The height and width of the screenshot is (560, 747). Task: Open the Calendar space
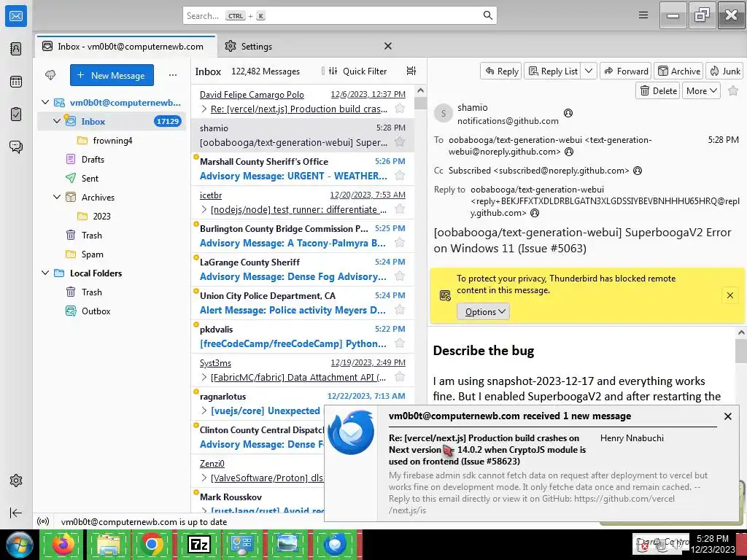coord(16,82)
